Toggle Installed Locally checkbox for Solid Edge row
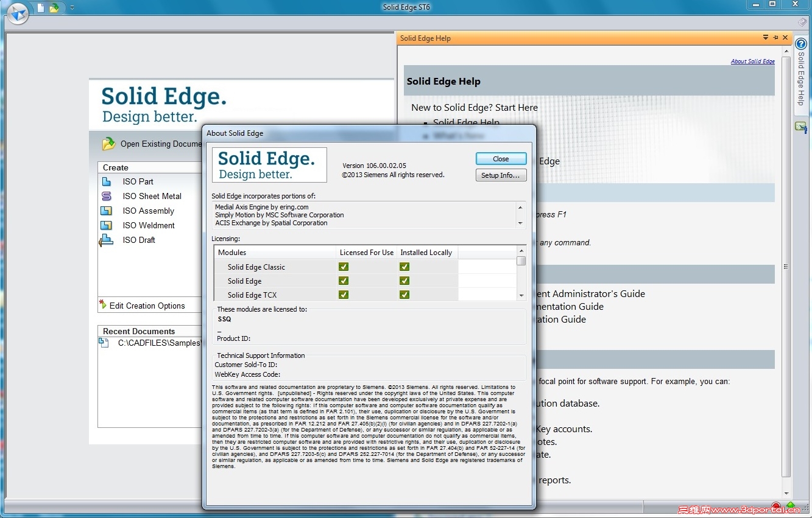The image size is (812, 518). 404,281
